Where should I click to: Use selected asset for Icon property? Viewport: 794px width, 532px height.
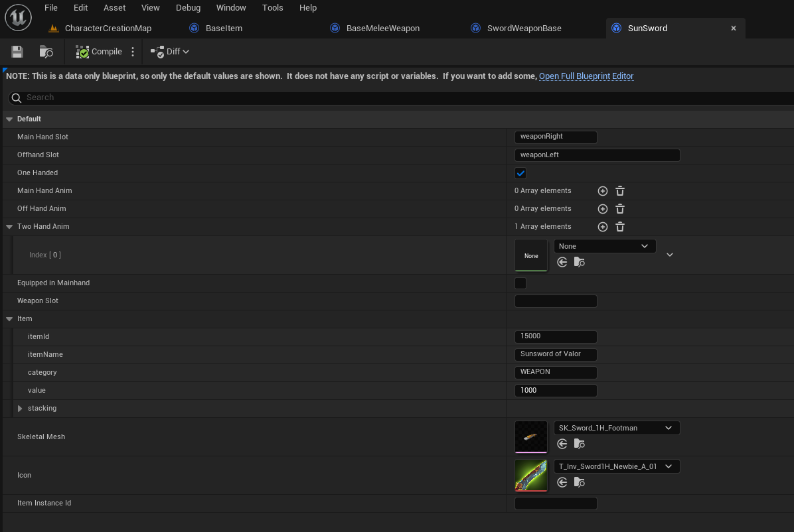(562, 482)
